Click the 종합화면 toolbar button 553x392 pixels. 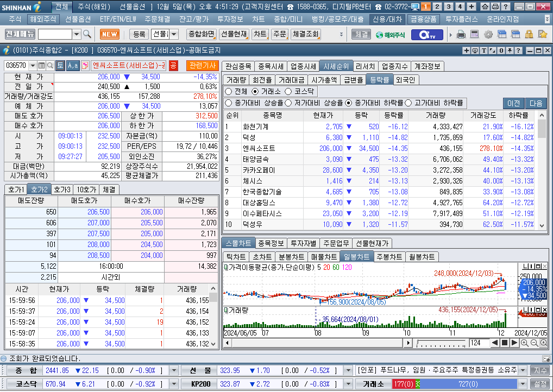coord(202,34)
